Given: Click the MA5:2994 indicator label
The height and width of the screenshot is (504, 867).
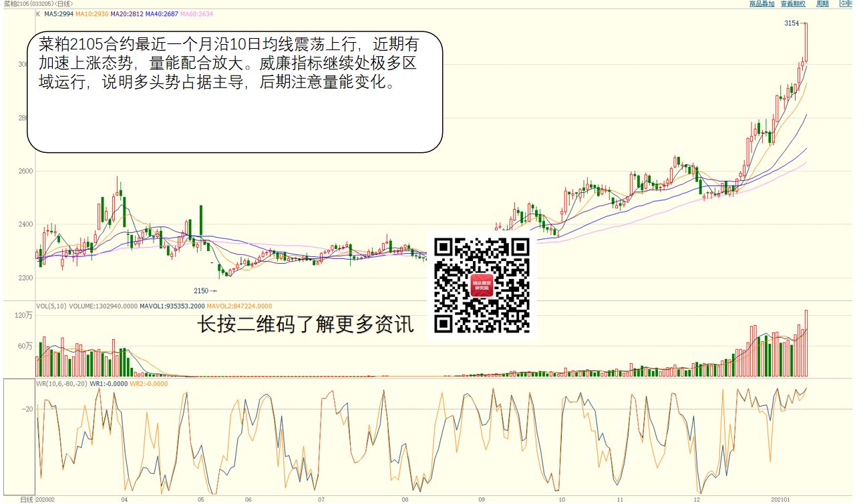Looking at the screenshot, I should [59, 13].
